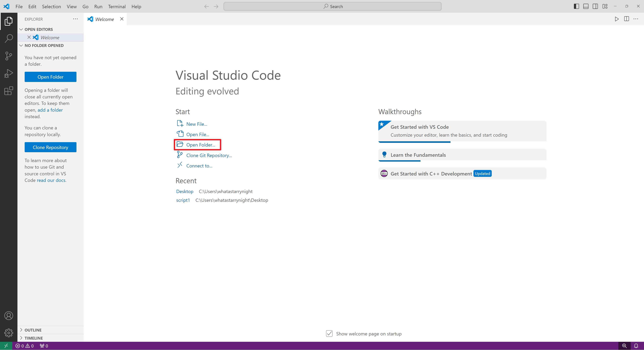The height and width of the screenshot is (350, 644).
Task: Open the Extensions view
Action: tap(9, 91)
